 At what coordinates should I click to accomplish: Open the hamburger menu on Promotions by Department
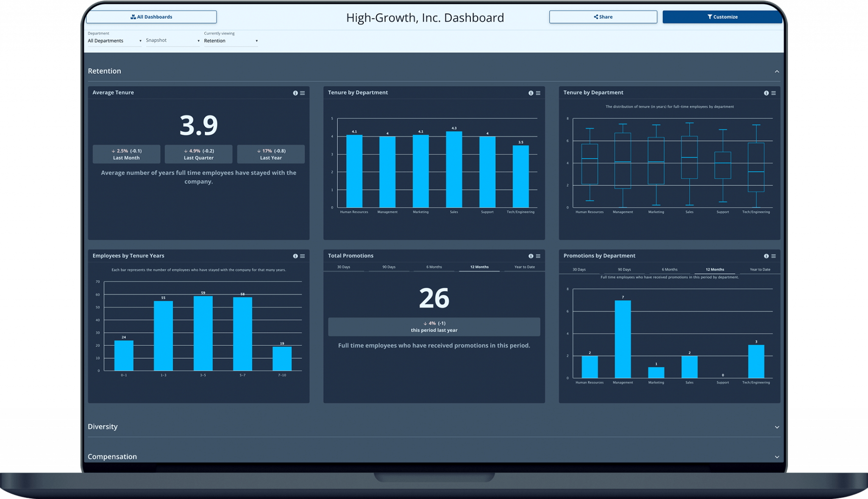(774, 256)
